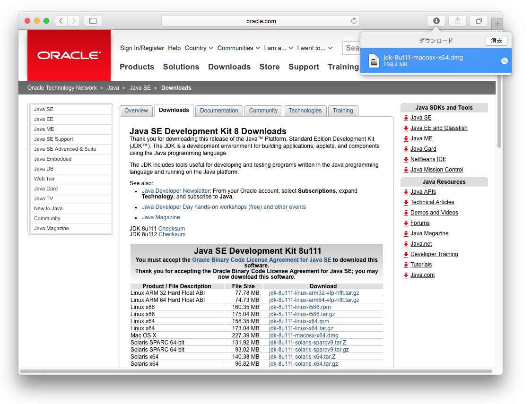Image resolution: width=532 pixels, height=404 pixels.
Task: Select Java EE in left sidebar
Action: coord(71,119)
